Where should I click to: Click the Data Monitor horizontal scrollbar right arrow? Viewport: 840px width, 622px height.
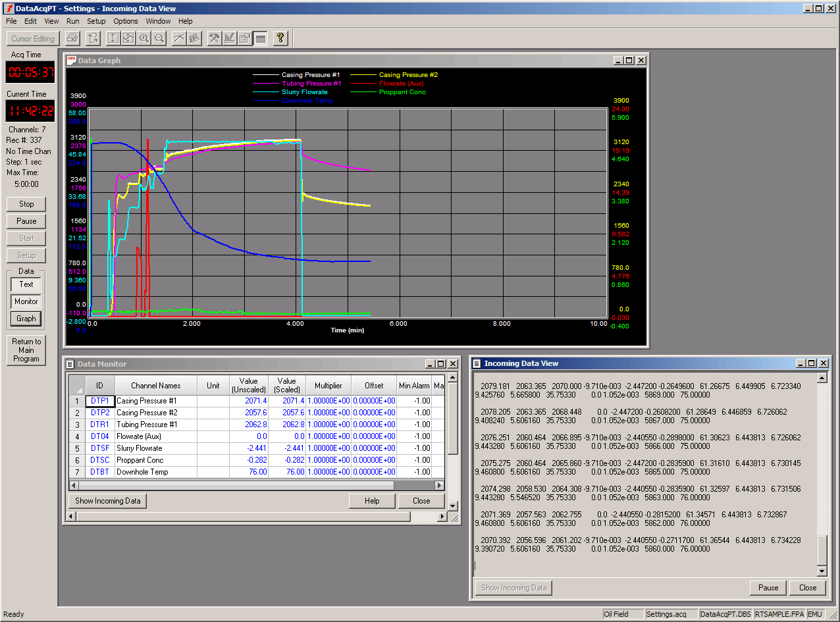click(x=440, y=485)
